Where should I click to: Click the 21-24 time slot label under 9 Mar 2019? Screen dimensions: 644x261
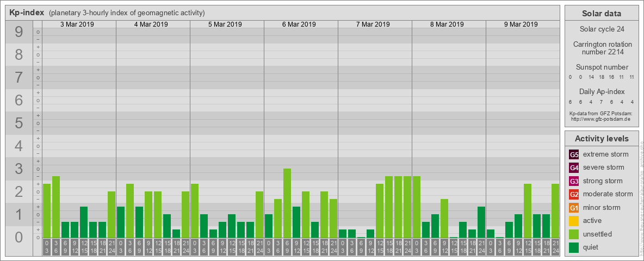click(x=555, y=247)
